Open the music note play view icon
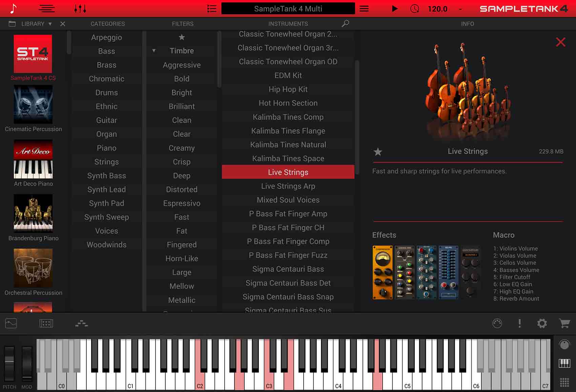This screenshot has width=576, height=392. [x=13, y=8]
